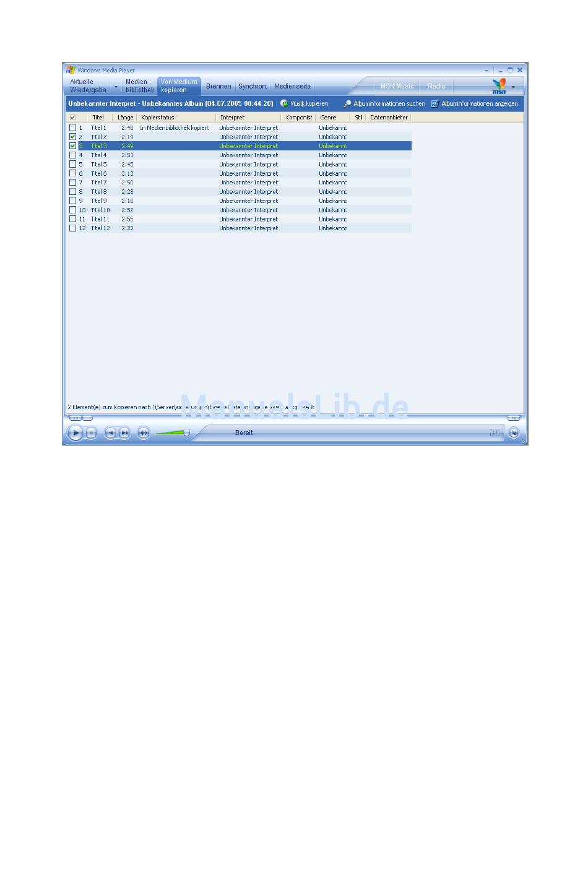Viewport: 588px width, 880px height.
Task: Click Albuminformationen anzeigen link
Action: tap(480, 104)
